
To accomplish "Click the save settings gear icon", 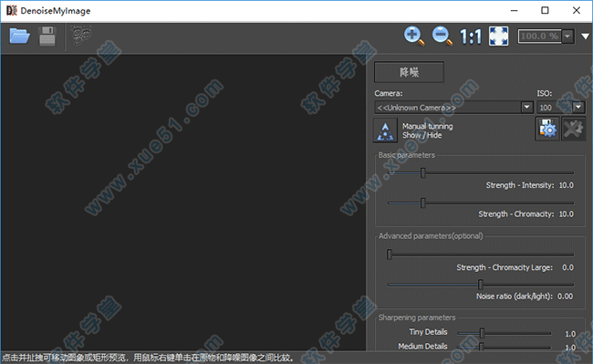I will pos(547,129).
